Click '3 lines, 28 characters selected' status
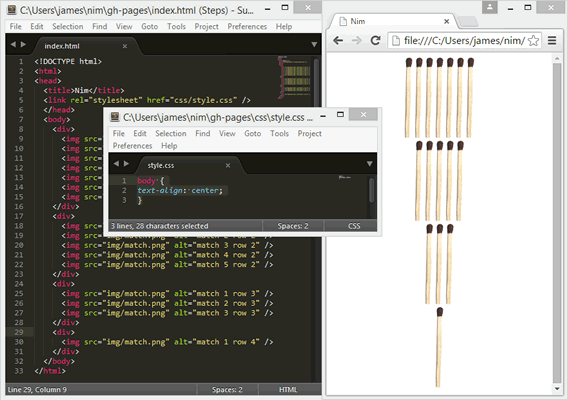This screenshot has width=568, height=400. (159, 226)
